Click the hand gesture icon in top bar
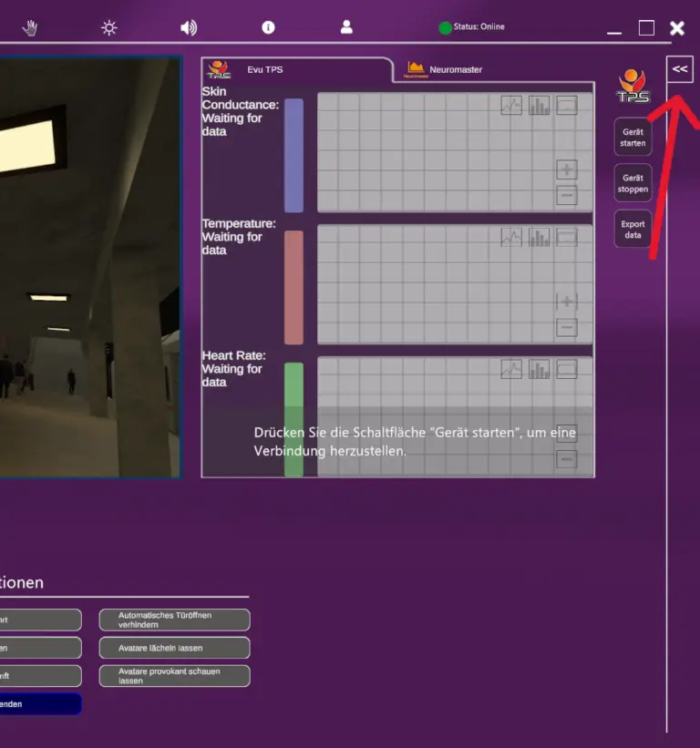The image size is (700, 748). point(30,27)
